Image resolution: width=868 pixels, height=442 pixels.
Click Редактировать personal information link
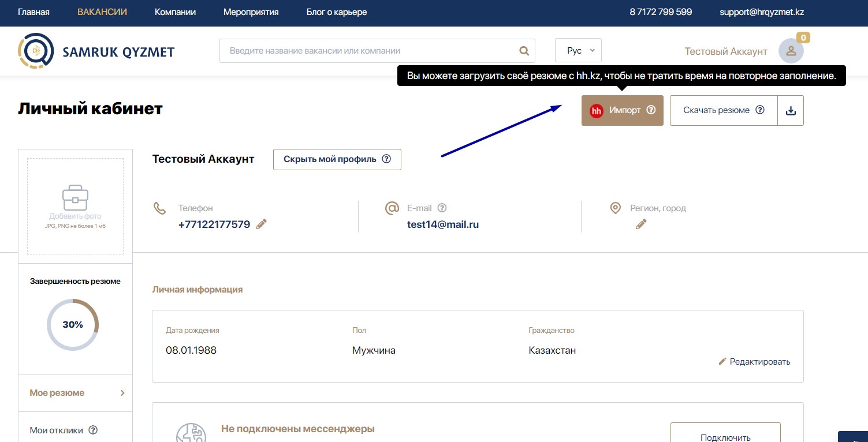(754, 362)
